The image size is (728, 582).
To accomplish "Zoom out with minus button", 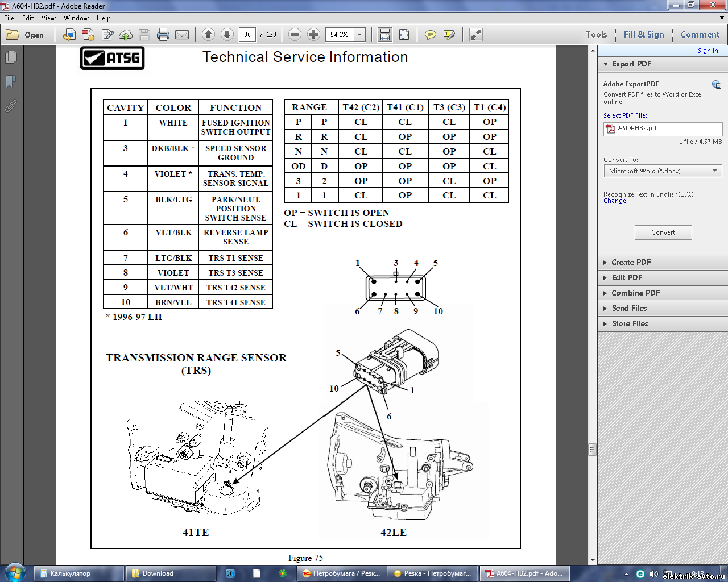I will (x=295, y=35).
